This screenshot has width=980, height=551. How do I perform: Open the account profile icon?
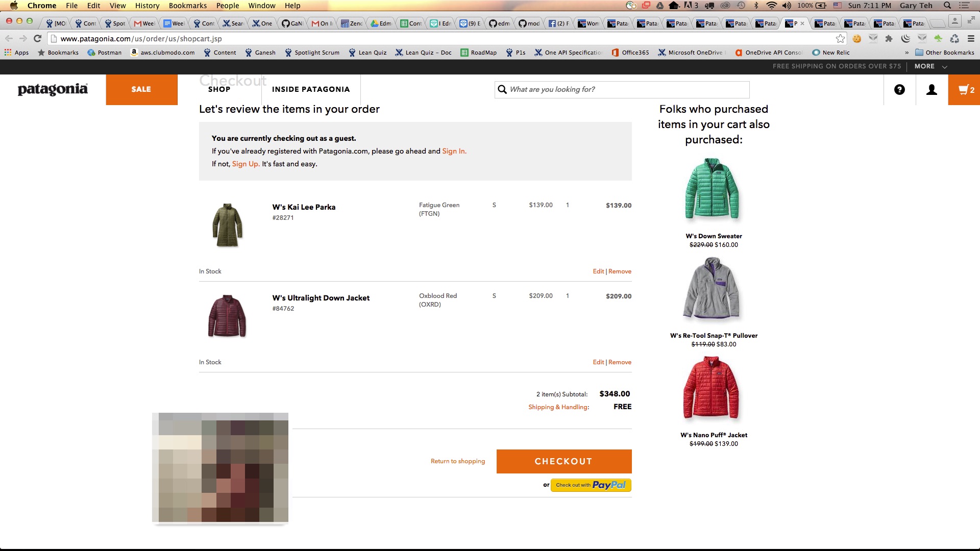932,90
